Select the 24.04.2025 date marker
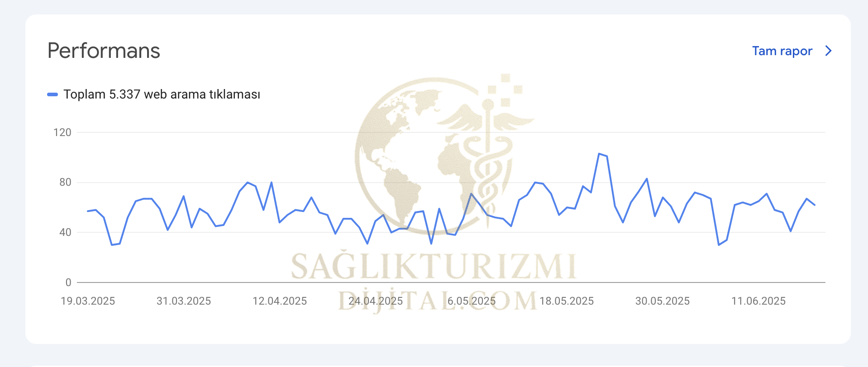Image resolution: width=868 pixels, height=367 pixels. 376,301
